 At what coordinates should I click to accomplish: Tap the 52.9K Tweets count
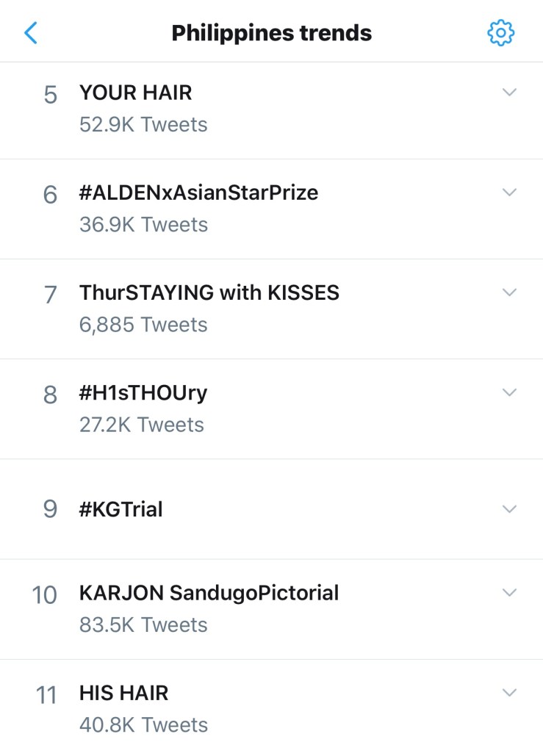143,125
